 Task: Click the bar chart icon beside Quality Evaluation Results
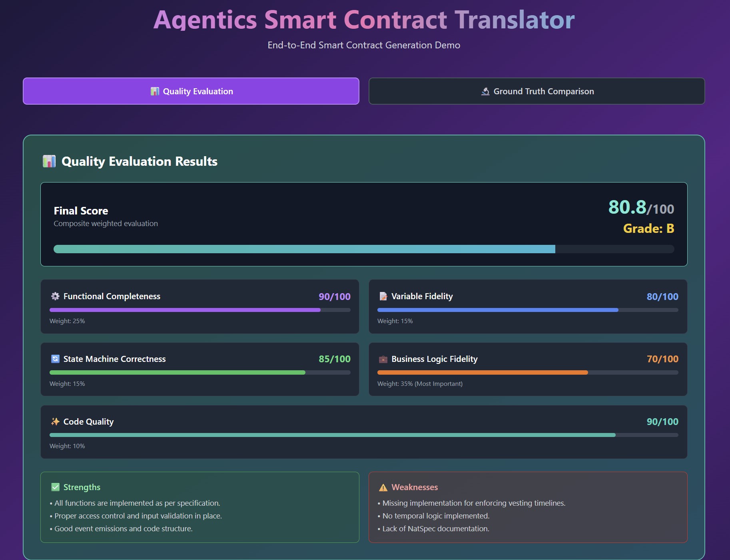[x=49, y=161]
